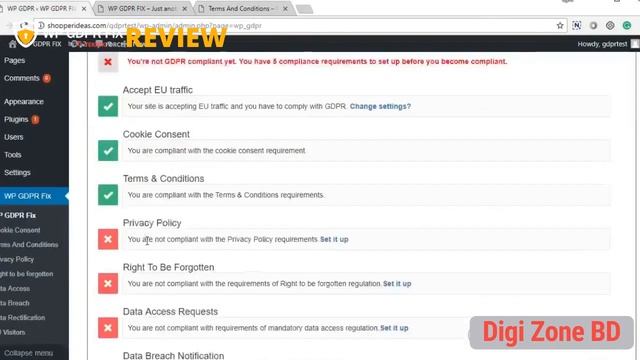Click the Plugins update badge
Viewport: 640px width, 360px height.
36,120
